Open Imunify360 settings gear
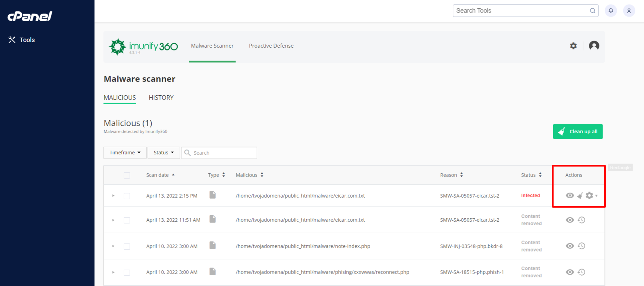 [573, 46]
